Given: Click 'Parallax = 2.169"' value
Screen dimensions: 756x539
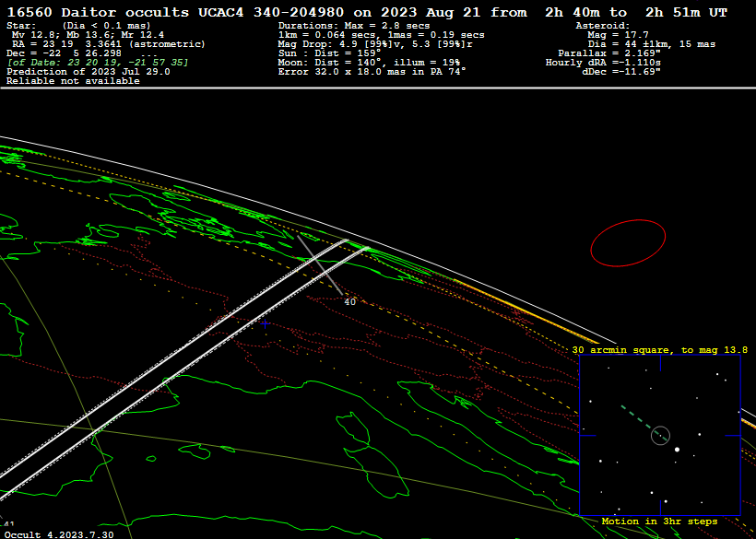Looking at the screenshot, I should [609, 53].
